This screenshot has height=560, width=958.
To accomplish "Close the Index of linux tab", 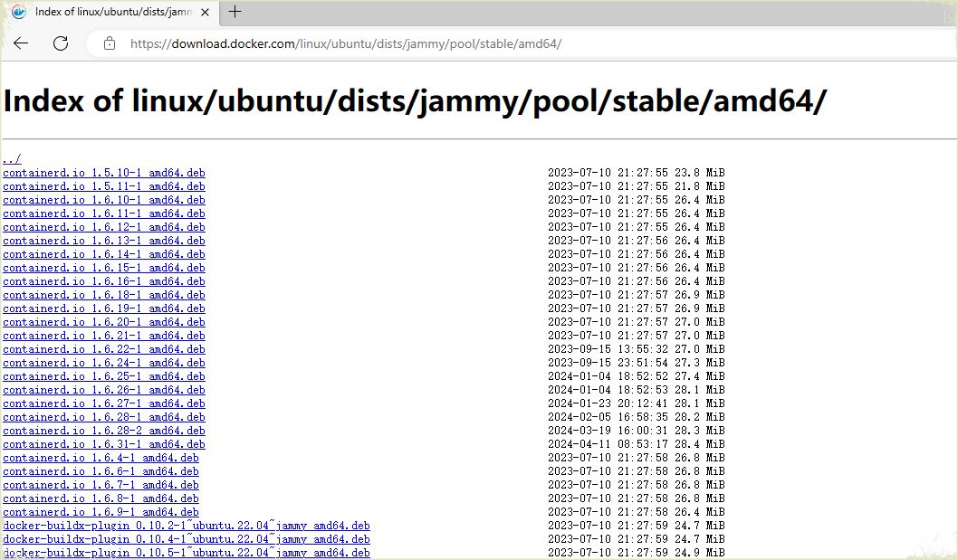I will coord(206,13).
